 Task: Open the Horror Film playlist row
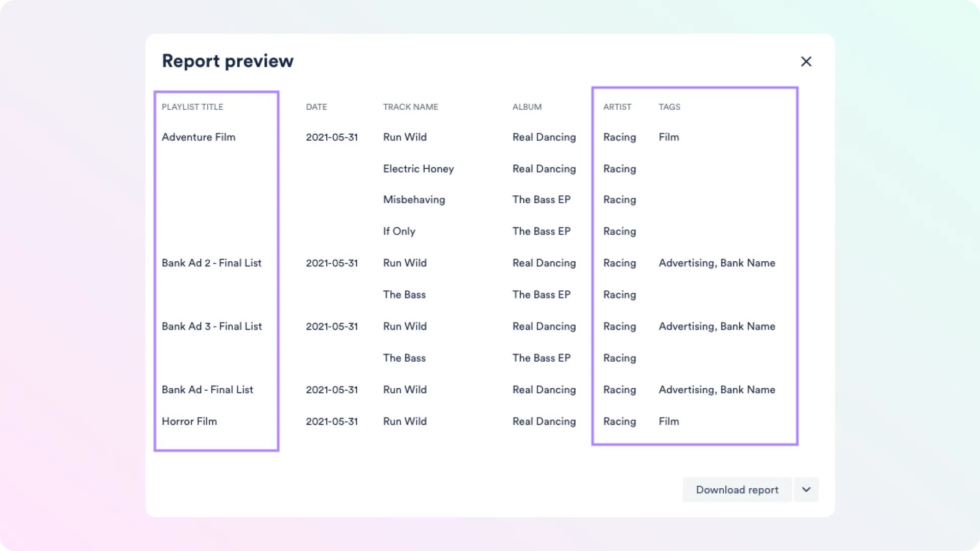189,421
